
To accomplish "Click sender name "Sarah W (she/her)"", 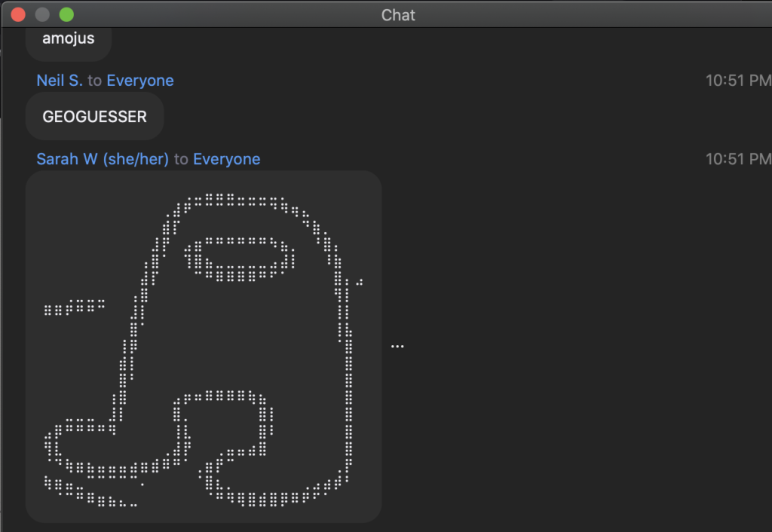I will click(x=103, y=159).
